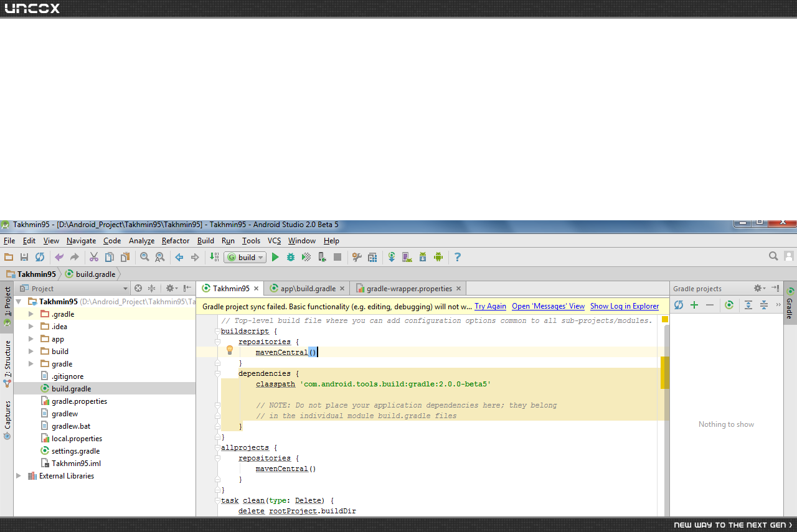Click the Run with Coverage icon
This screenshot has width=797, height=532.
306,257
